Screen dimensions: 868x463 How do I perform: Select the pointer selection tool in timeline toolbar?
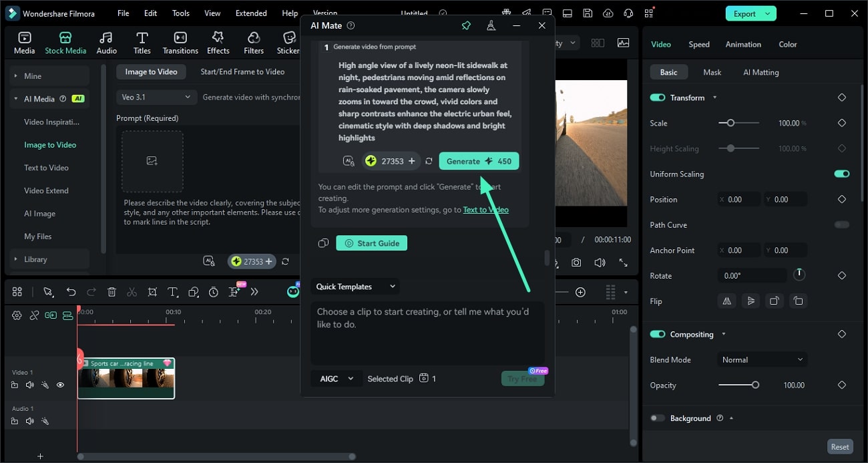48,292
